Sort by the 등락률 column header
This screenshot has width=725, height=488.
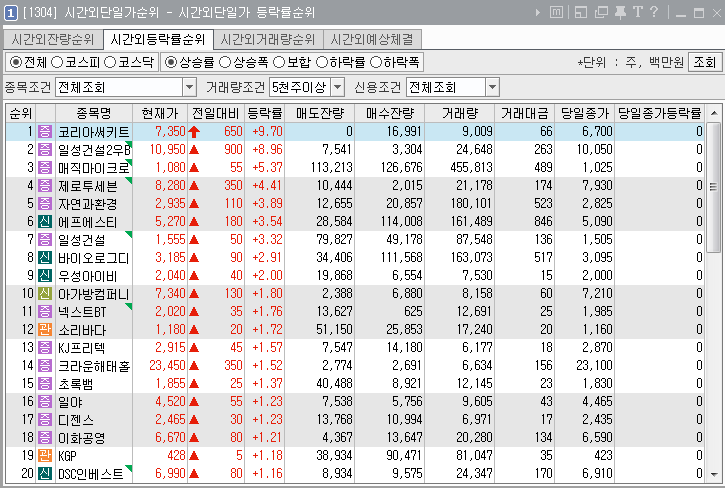pyautogui.click(x=264, y=113)
